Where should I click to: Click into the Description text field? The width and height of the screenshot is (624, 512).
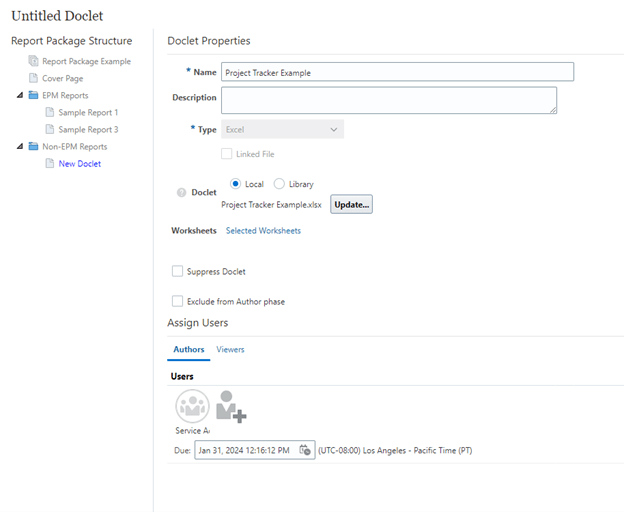[x=388, y=100]
